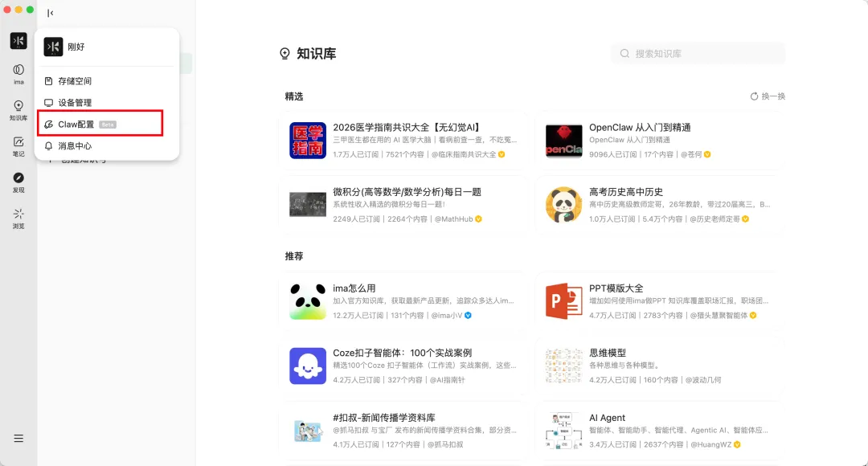Open the hamburger menu at the rail bottom
The height and width of the screenshot is (466, 868).
tap(18, 439)
